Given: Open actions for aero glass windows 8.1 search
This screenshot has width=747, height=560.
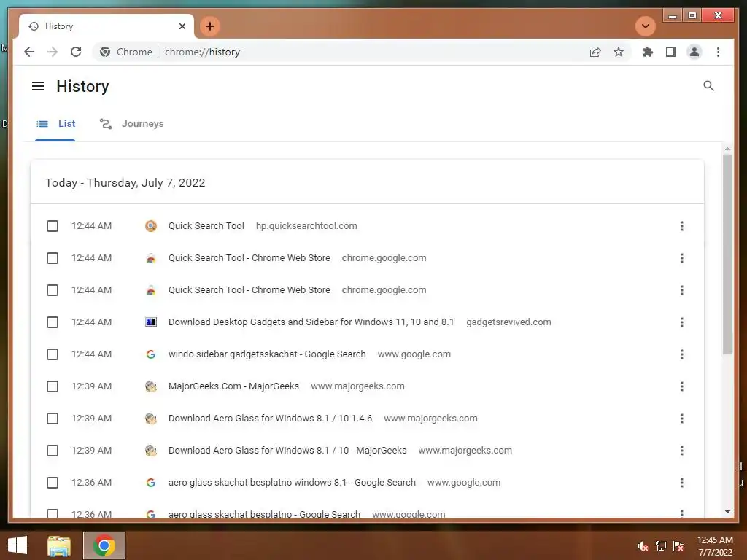Looking at the screenshot, I should tap(682, 483).
